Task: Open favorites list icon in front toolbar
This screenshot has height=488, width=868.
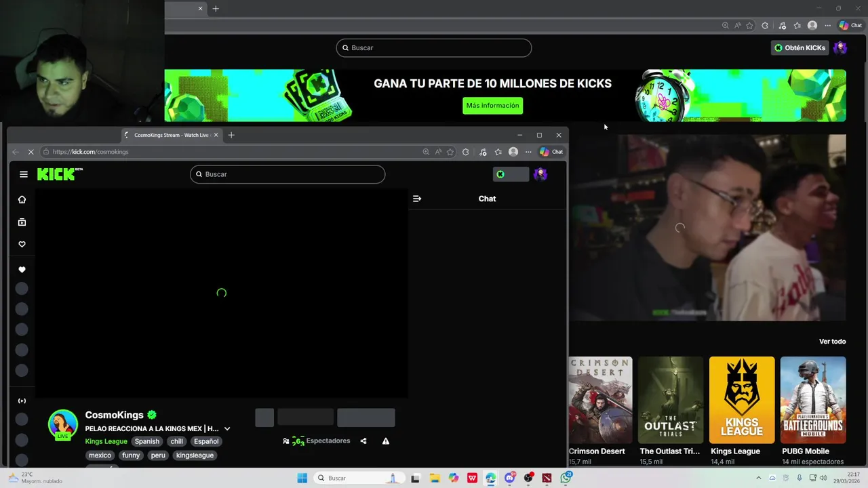Action: (498, 152)
